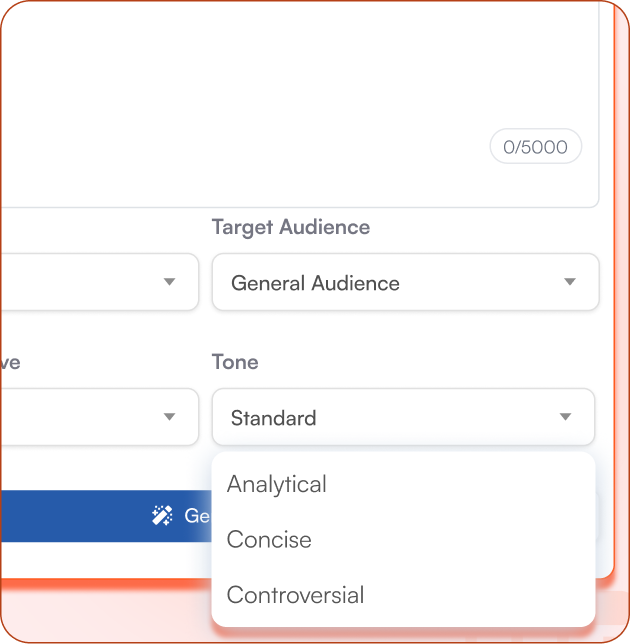Click the General Audience selection text

click(315, 283)
